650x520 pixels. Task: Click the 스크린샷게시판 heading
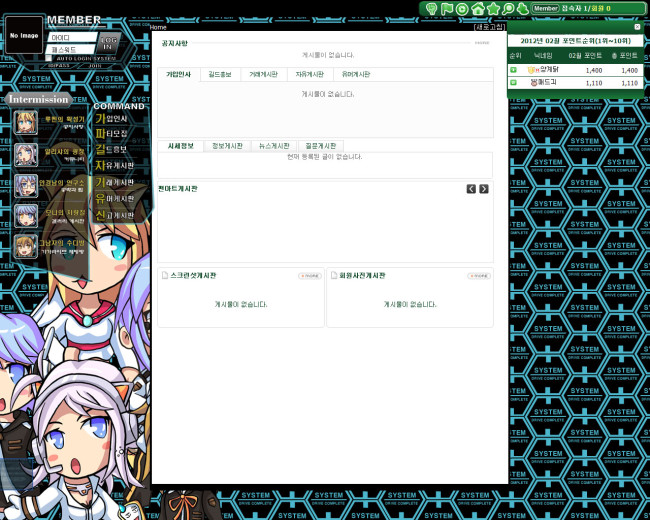[193, 275]
